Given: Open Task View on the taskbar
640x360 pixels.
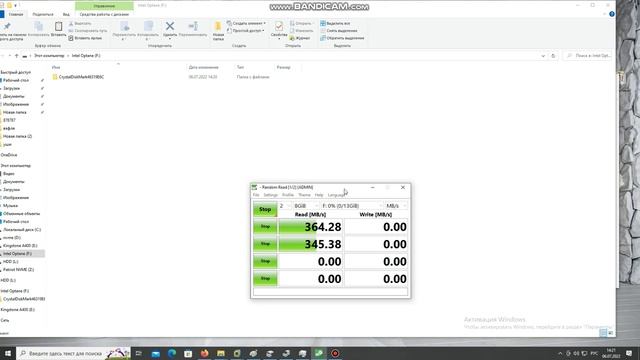Looking at the screenshot, I should click(x=139, y=353).
